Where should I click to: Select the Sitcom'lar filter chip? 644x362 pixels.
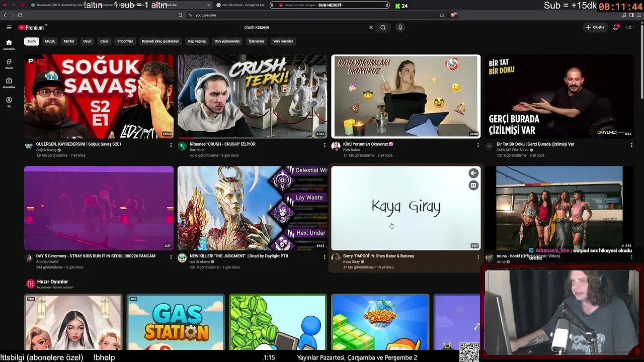pos(125,41)
